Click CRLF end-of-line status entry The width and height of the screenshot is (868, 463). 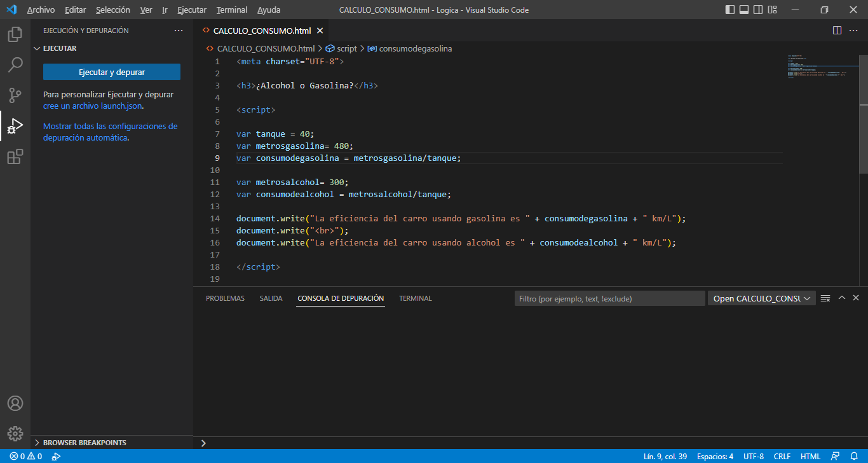click(782, 457)
